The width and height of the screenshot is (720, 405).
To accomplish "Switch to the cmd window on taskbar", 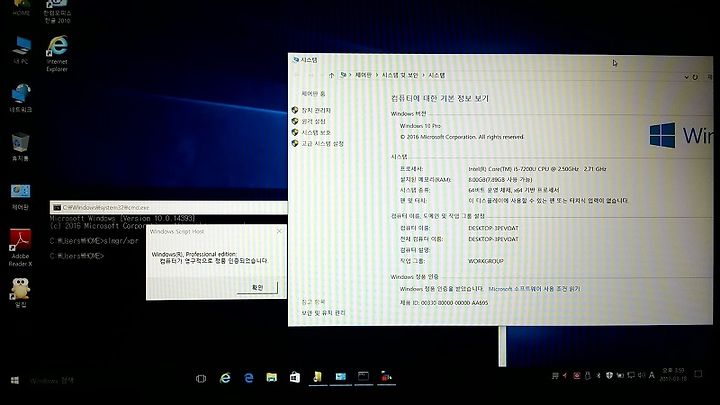I will 363,377.
